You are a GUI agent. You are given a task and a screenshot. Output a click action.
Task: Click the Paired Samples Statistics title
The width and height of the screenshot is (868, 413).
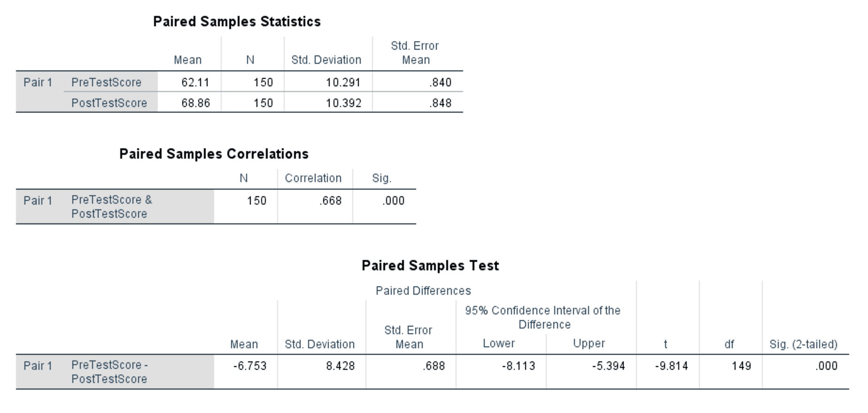(237, 22)
